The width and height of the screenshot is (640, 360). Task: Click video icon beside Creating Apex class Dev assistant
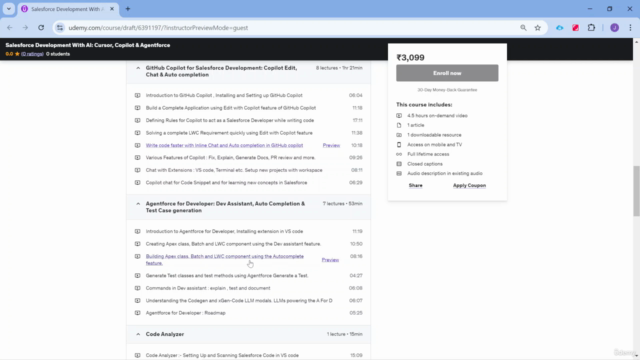click(x=138, y=244)
